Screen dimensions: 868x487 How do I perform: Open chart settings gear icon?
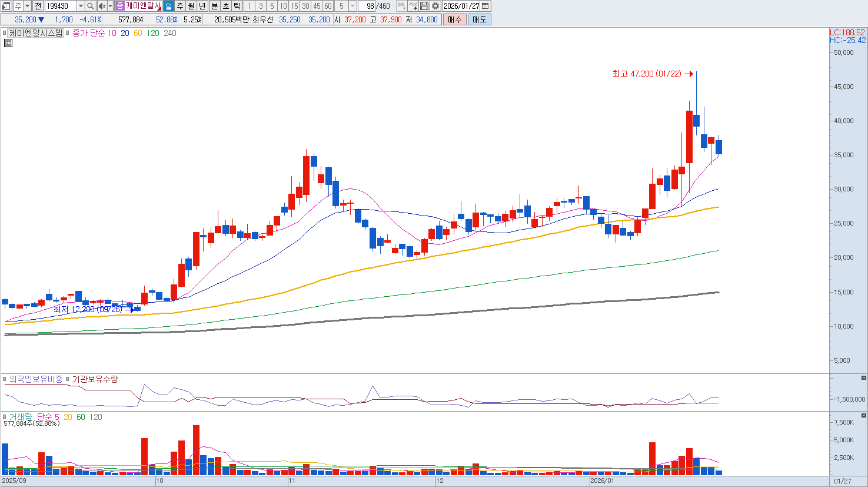(435, 6)
